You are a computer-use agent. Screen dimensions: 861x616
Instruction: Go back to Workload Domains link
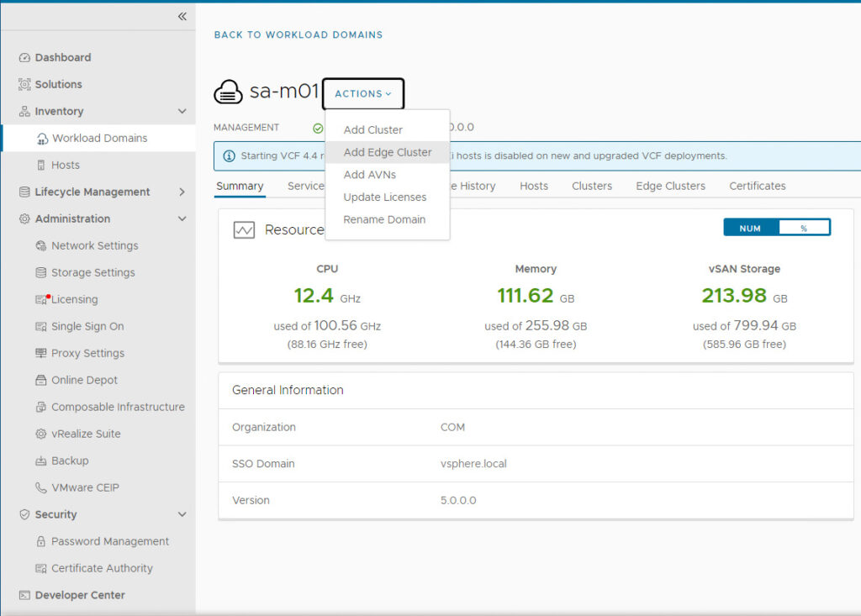pyautogui.click(x=298, y=35)
